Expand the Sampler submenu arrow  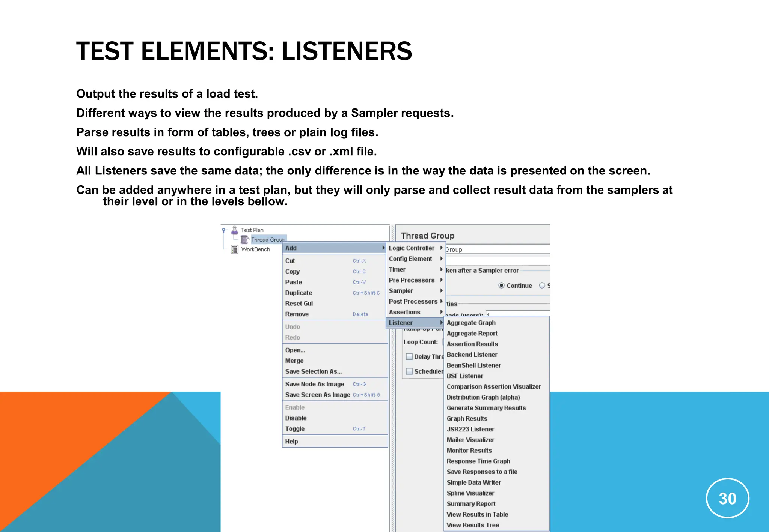442,291
